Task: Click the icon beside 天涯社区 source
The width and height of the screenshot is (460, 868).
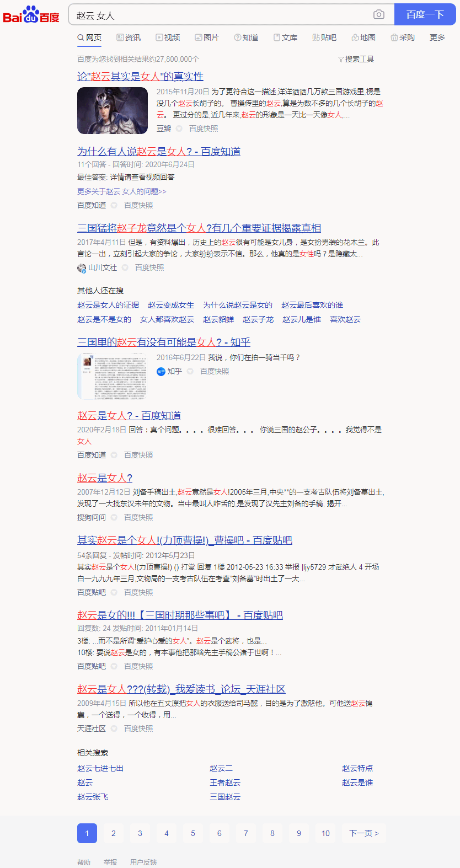Action: point(114,728)
